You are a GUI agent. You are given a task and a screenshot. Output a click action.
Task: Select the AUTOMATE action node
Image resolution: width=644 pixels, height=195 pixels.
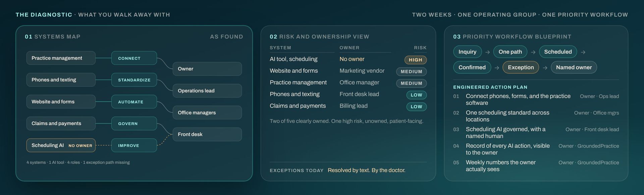point(134,102)
